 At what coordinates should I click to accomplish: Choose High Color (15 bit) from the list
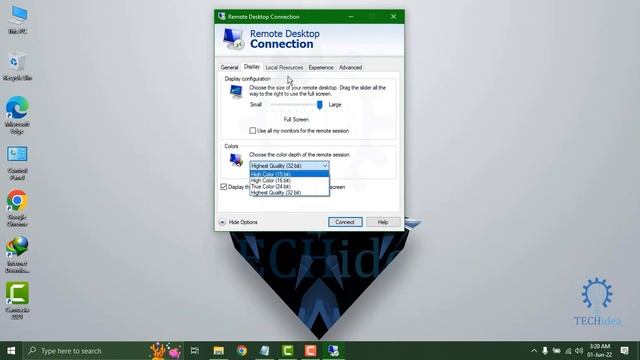click(289, 174)
